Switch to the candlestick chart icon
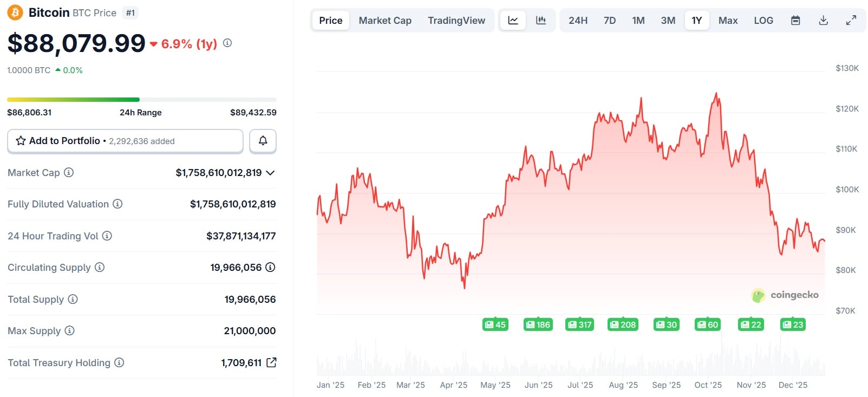This screenshot has height=397, width=868. 541,21
